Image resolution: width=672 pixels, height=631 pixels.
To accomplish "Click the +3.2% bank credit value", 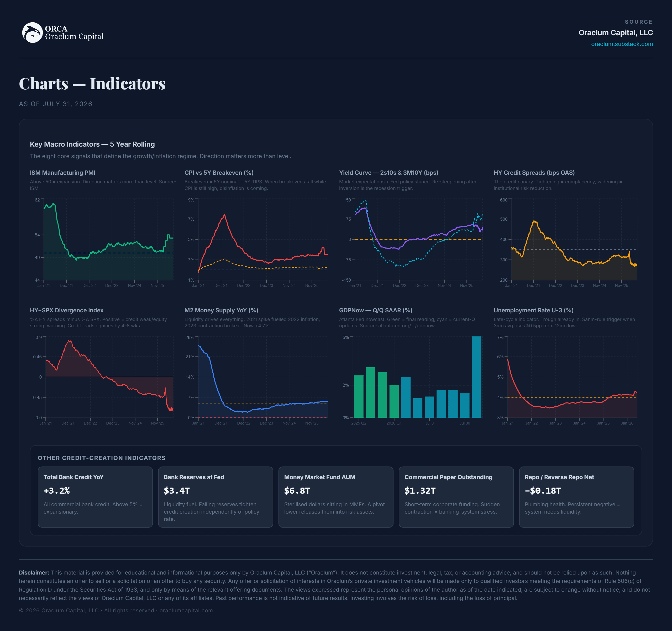I will (56, 491).
